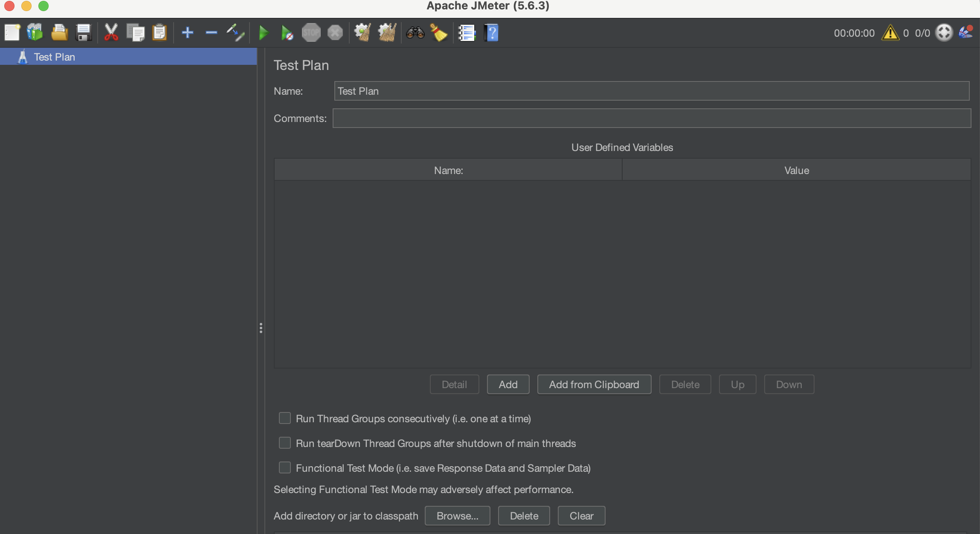Click Start no pauses icon
This screenshot has height=534, width=980.
pyautogui.click(x=287, y=32)
